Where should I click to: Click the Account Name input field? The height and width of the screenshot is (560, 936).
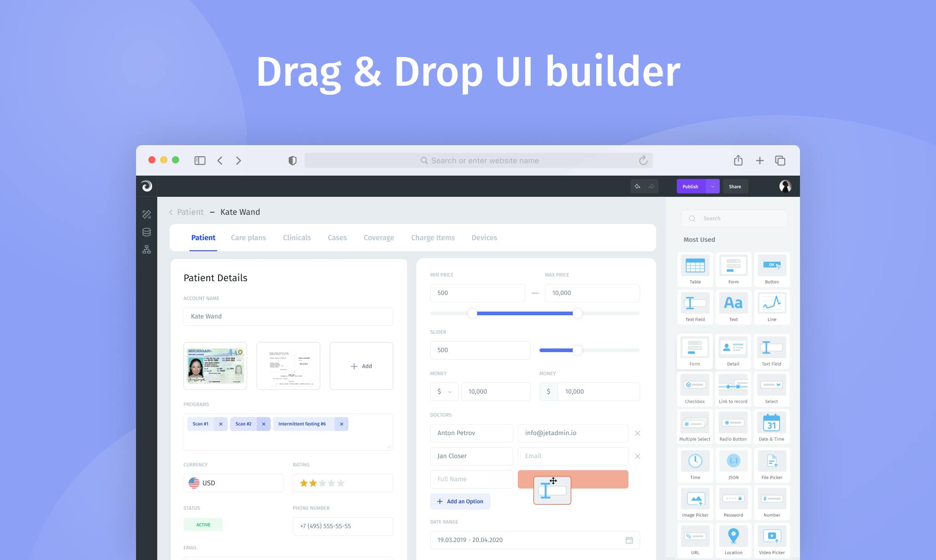point(288,317)
